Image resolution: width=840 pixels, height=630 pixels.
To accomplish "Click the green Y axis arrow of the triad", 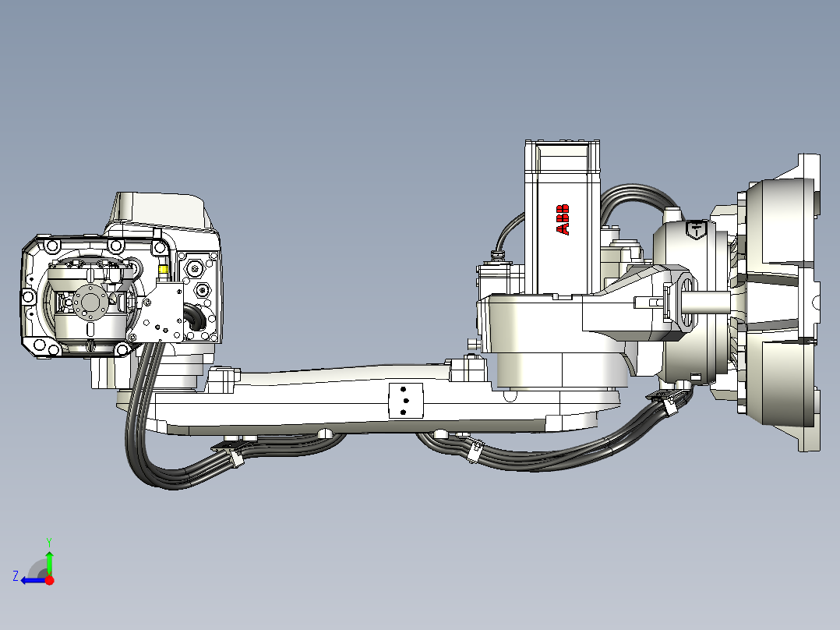I will click(x=49, y=562).
